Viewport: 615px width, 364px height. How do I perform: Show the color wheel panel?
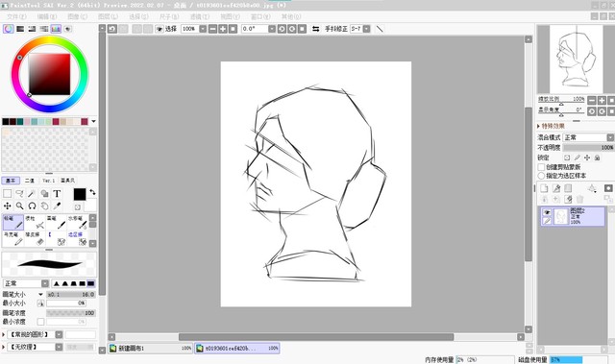9,29
